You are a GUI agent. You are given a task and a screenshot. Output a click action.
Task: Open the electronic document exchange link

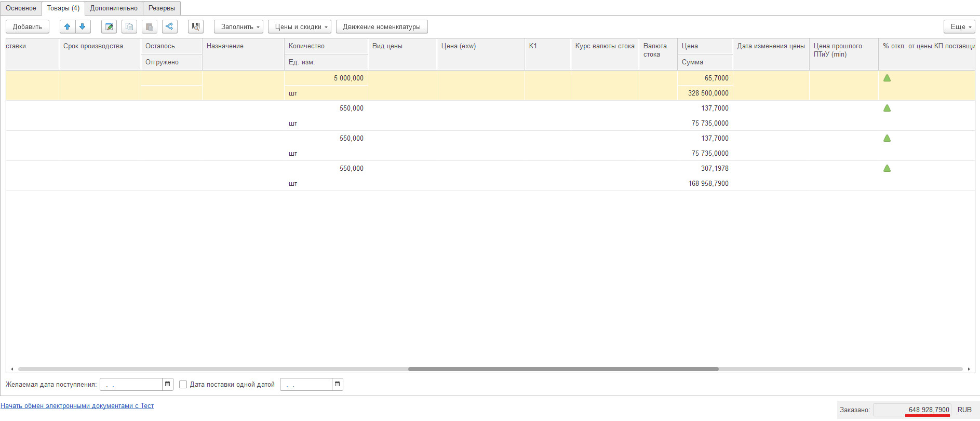pyautogui.click(x=77, y=406)
